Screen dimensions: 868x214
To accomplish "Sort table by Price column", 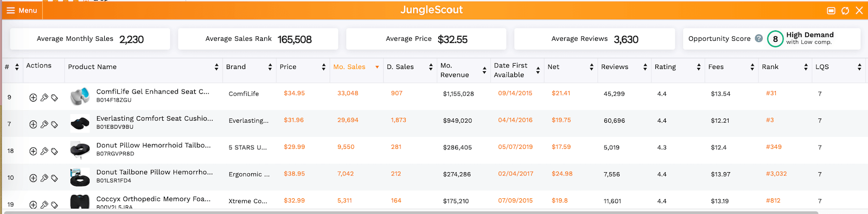I will 324,67.
